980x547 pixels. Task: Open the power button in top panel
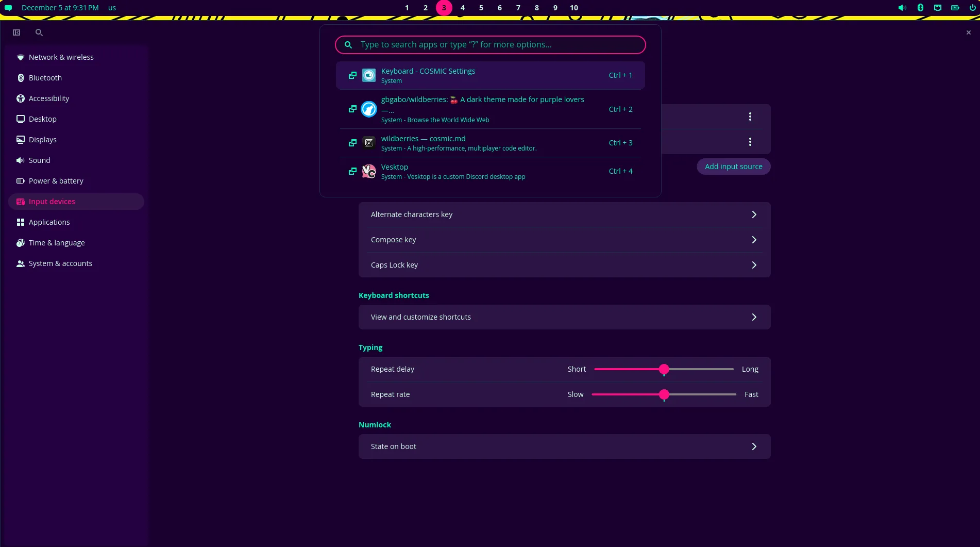pos(973,8)
